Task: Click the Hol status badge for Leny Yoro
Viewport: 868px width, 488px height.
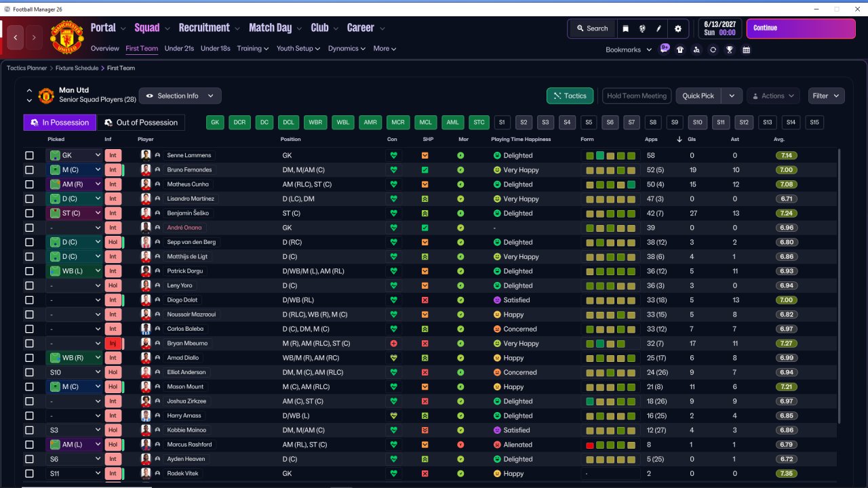Action: point(113,286)
